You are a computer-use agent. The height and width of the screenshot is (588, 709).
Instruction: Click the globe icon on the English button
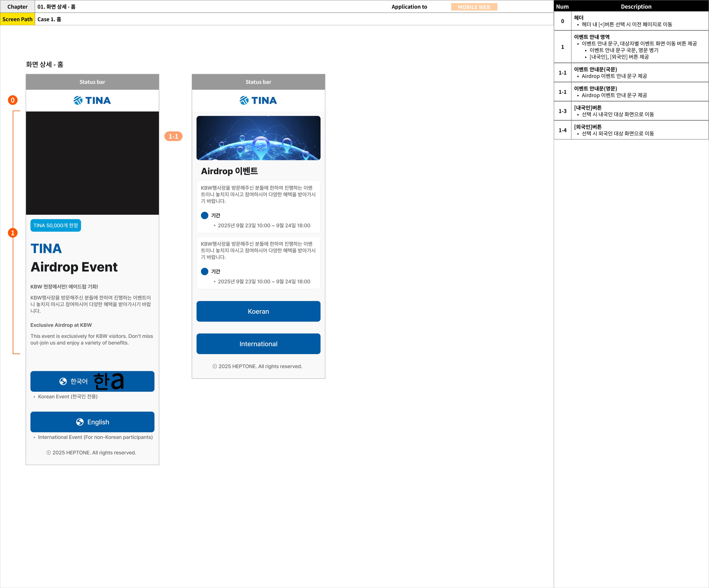(x=80, y=422)
